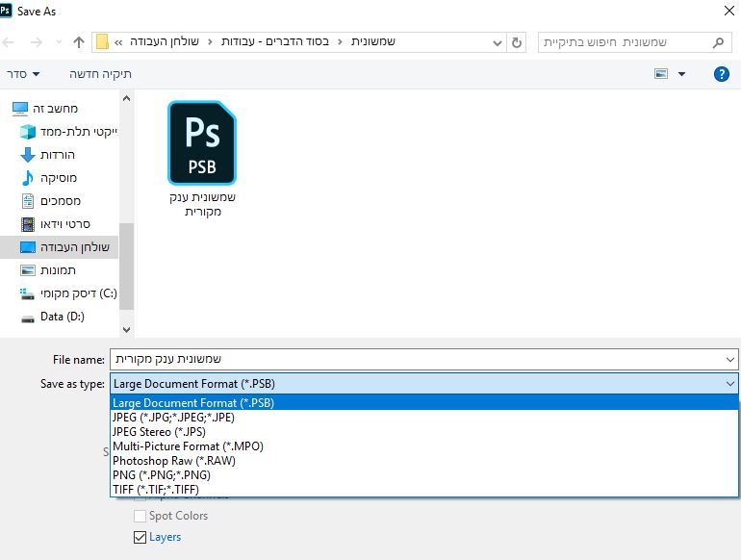Open help with the question mark
Viewport: 741px width, 560px height.
pos(721,74)
